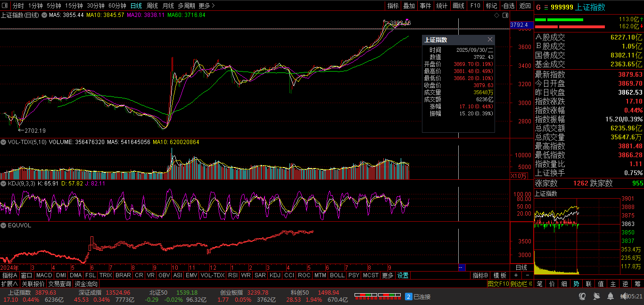Click the panel layout icon at top-left
The image size is (644, 305).
[5, 6]
